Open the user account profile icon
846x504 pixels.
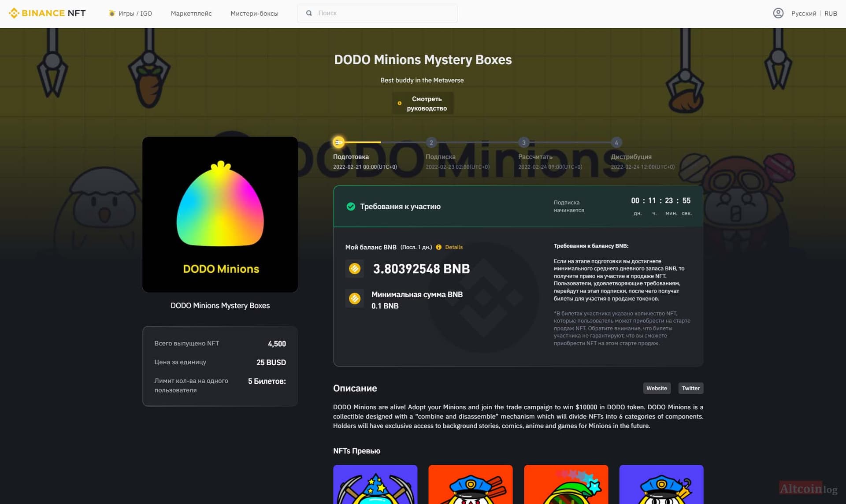point(778,13)
